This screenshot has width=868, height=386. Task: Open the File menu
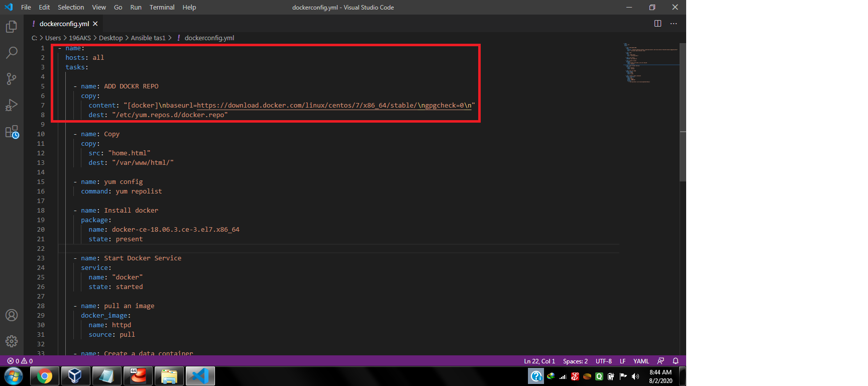(26, 7)
